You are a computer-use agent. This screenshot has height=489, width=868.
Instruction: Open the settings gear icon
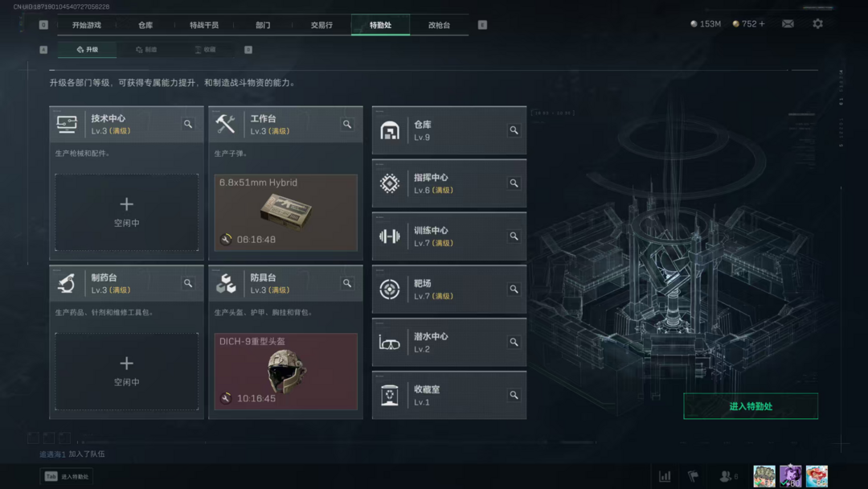pyautogui.click(x=817, y=24)
